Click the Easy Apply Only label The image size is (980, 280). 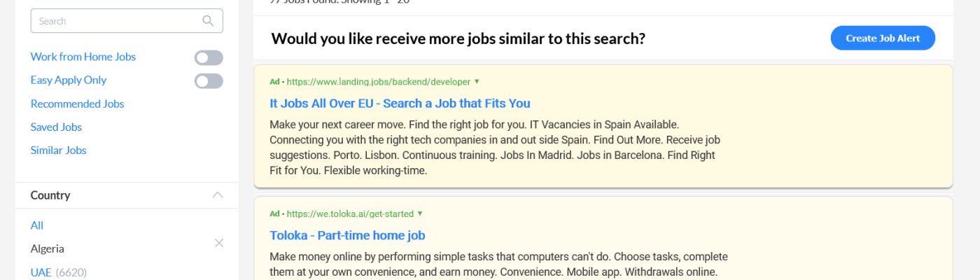coord(69,80)
